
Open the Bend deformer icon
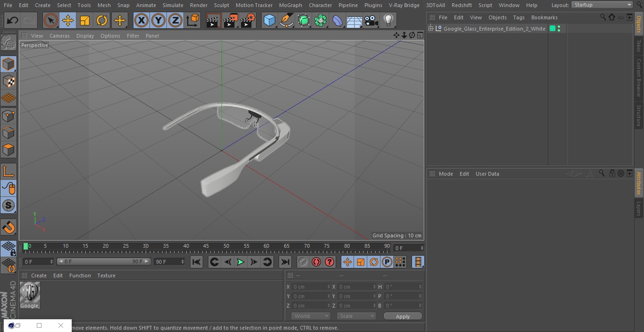point(338,20)
